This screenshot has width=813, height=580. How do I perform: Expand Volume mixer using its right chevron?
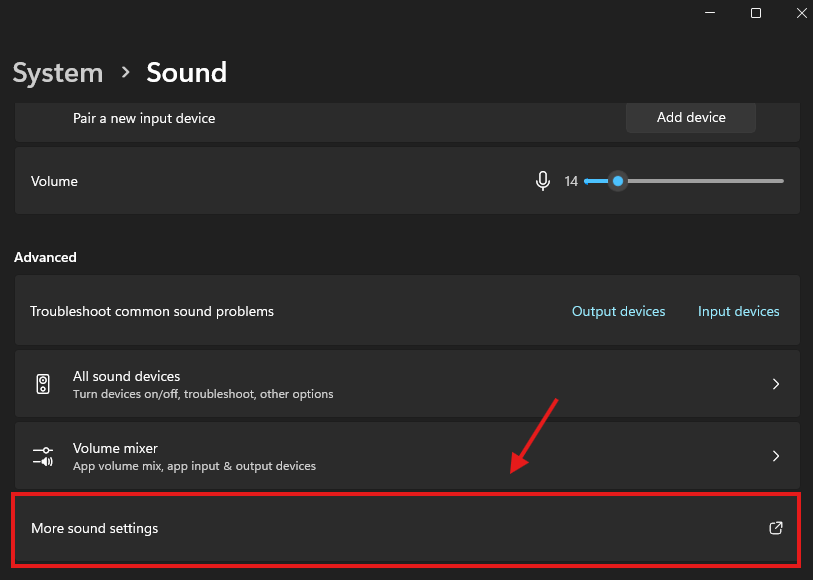click(776, 457)
